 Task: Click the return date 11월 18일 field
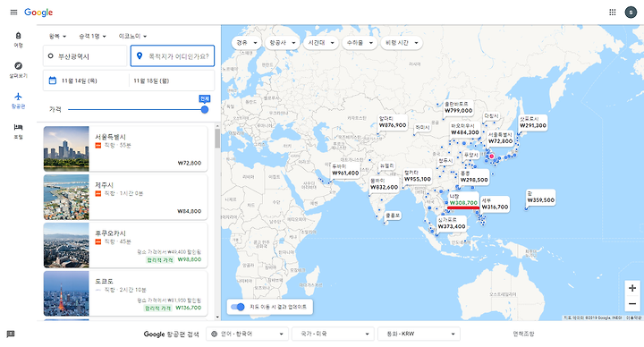click(x=172, y=80)
